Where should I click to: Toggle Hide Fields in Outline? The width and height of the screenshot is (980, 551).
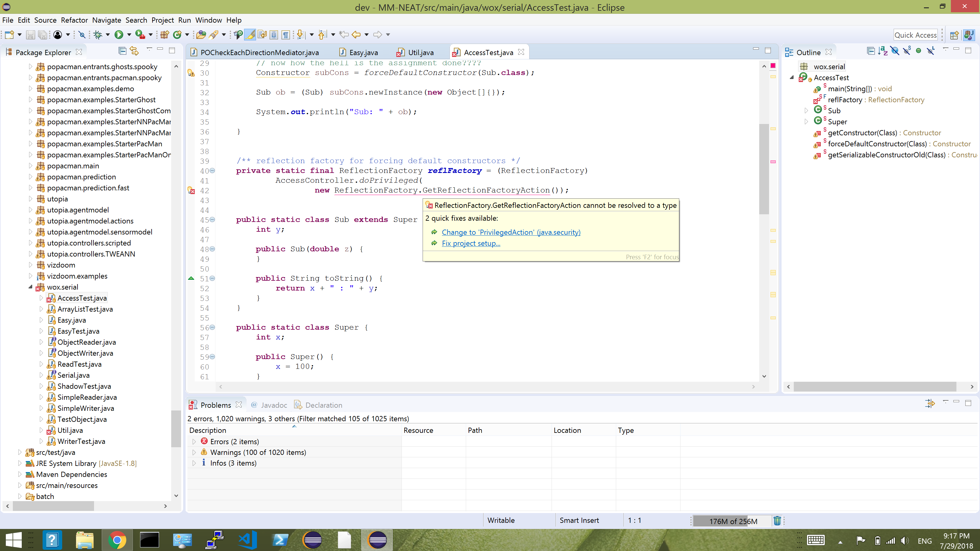[895, 51]
